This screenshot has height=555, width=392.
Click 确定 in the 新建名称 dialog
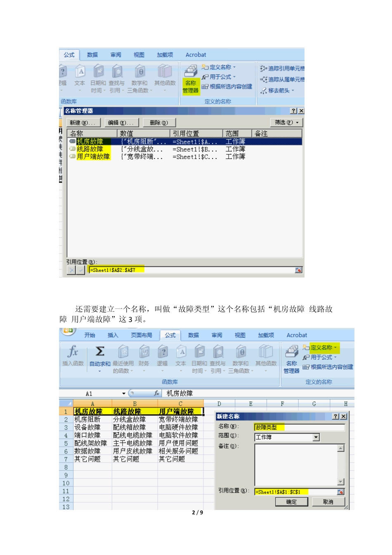(x=291, y=502)
